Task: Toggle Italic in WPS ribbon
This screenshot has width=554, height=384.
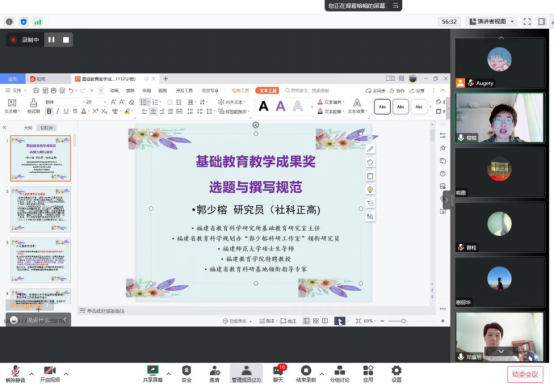Action: 58,111
